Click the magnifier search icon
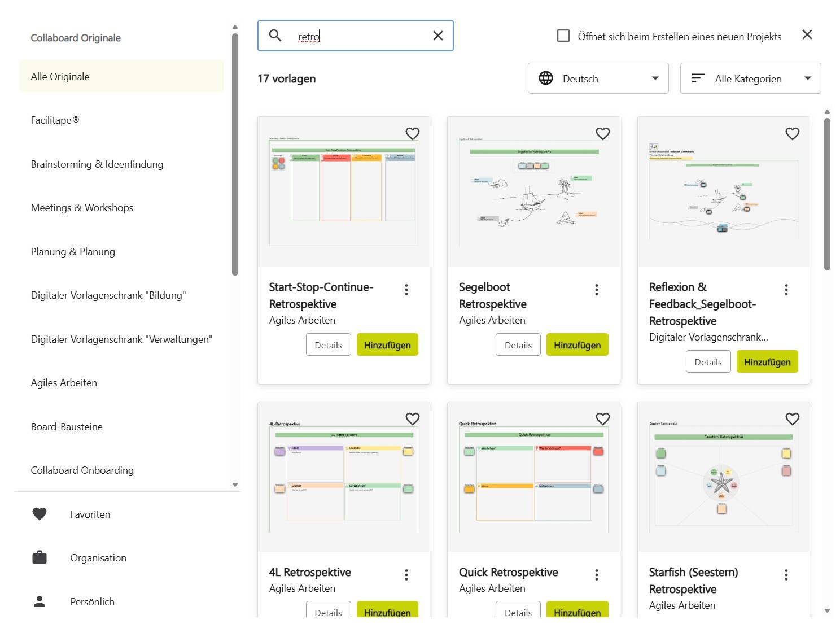Image resolution: width=840 pixels, height=637 pixels. click(x=275, y=36)
